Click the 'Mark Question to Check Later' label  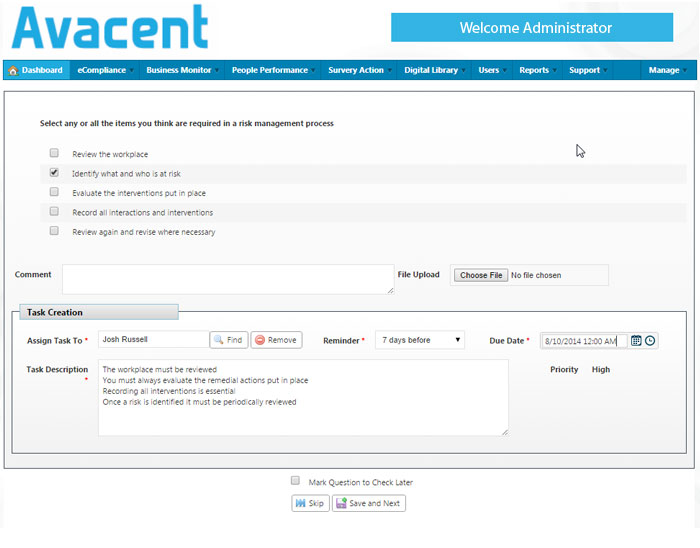[x=361, y=482]
